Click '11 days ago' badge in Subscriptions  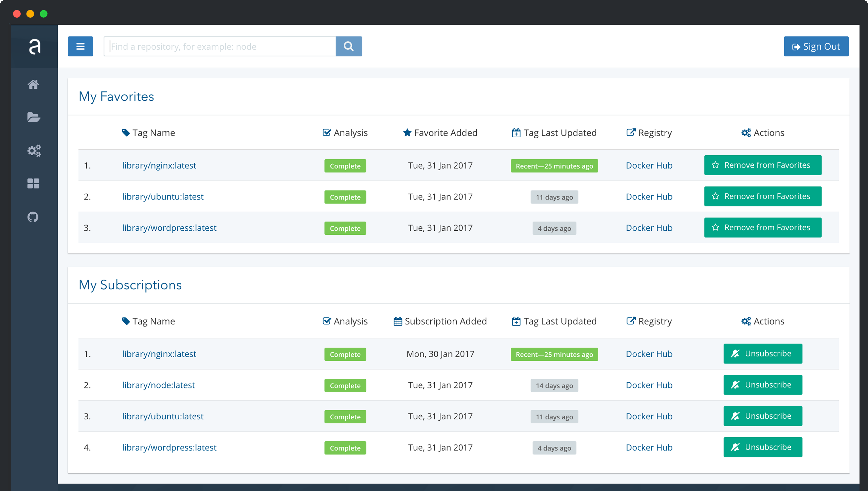coord(554,417)
